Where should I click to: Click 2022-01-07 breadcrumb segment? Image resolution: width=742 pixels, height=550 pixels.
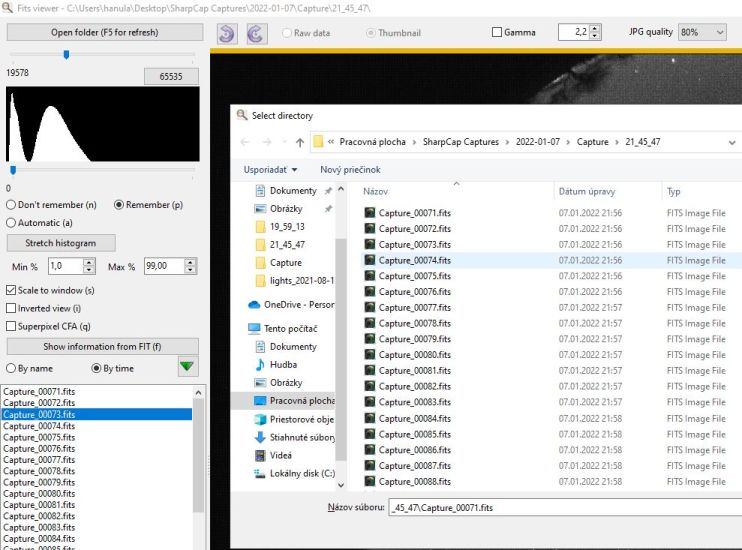pyautogui.click(x=538, y=142)
